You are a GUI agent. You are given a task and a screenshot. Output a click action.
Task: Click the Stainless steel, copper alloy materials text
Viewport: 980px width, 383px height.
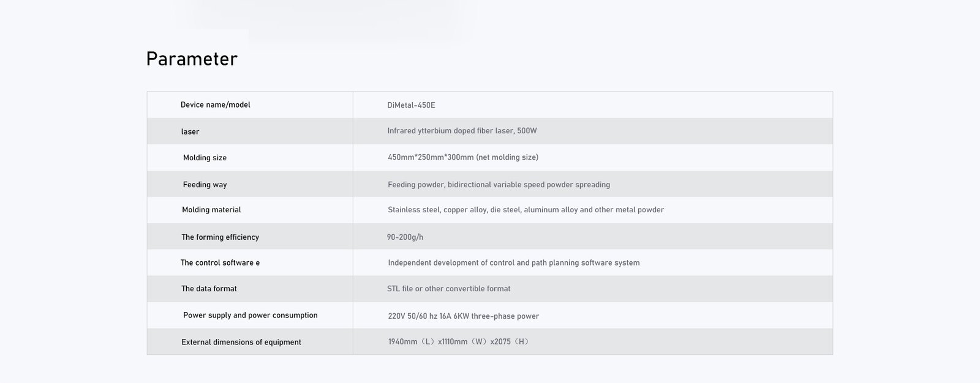coord(526,210)
